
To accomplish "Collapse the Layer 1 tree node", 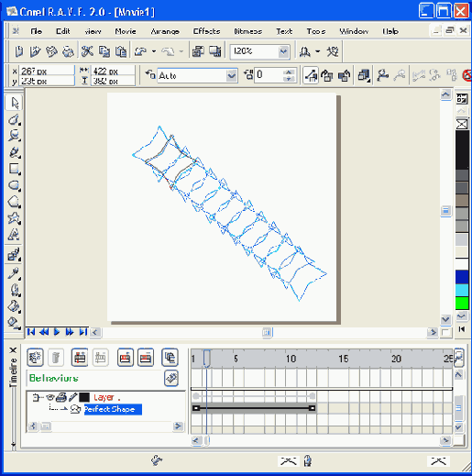I will click(37, 397).
